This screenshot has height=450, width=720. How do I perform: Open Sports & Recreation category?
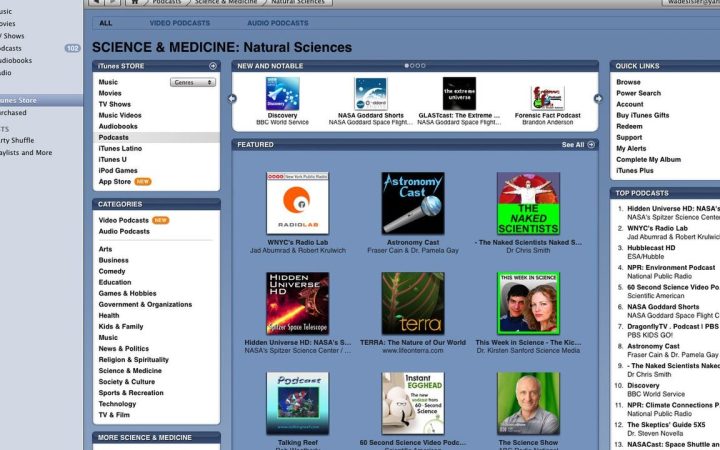(x=131, y=392)
